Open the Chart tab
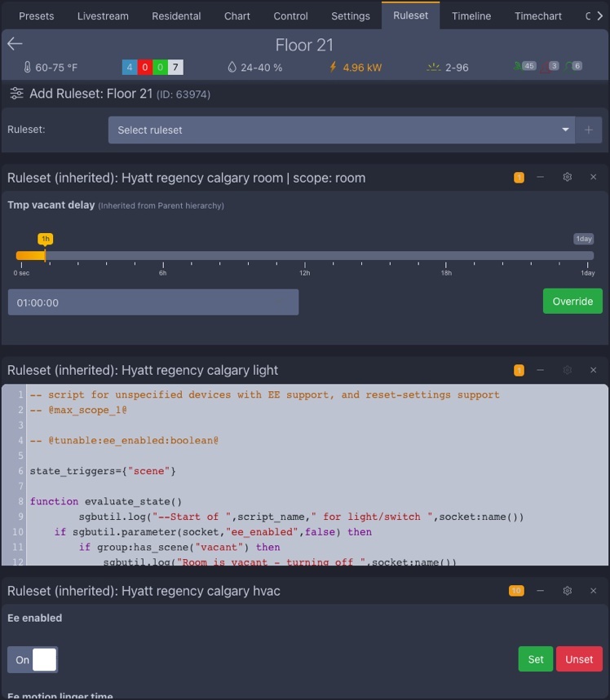Viewport: 610px width, 700px height. (x=236, y=16)
